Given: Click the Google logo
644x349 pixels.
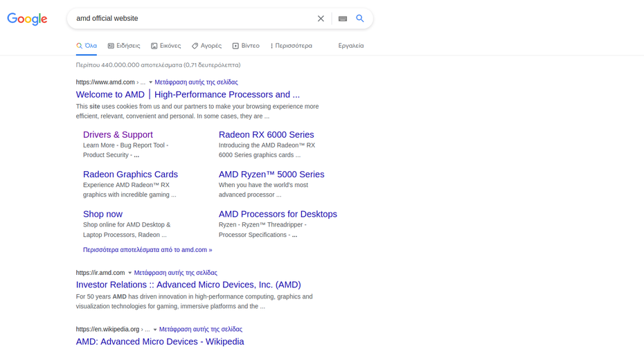Looking at the screenshot, I should coord(27,19).
